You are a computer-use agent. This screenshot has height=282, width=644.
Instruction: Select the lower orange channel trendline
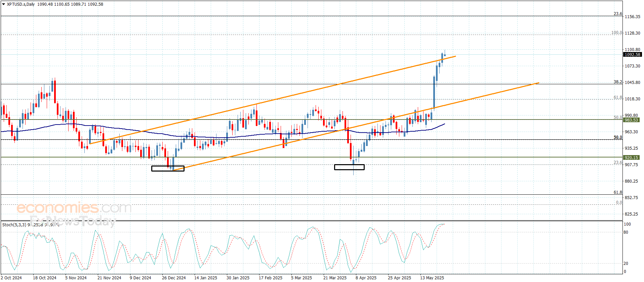pyautogui.click(x=356, y=127)
